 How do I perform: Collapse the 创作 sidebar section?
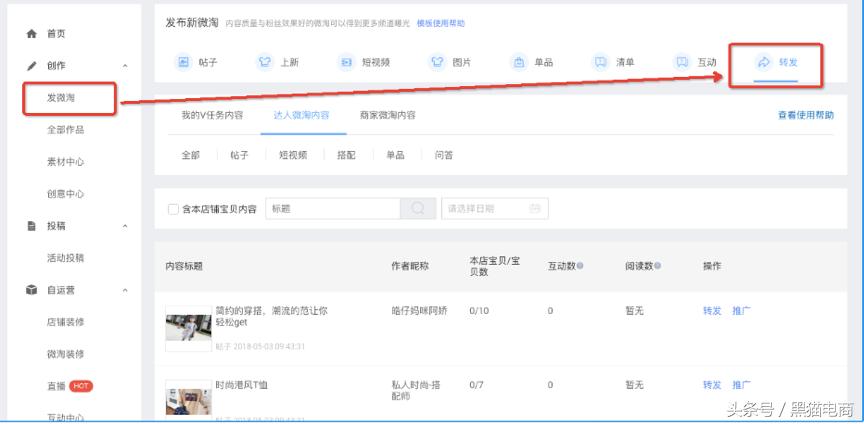125,66
